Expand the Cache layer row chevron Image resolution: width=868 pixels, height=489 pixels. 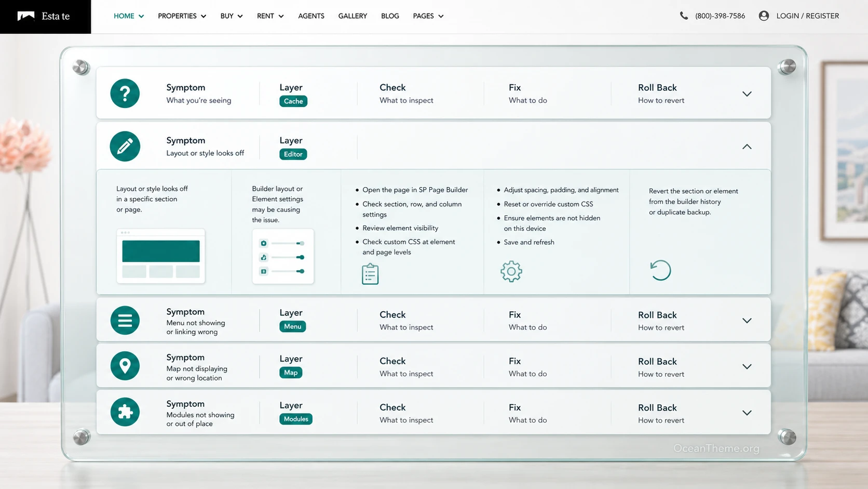[747, 94]
